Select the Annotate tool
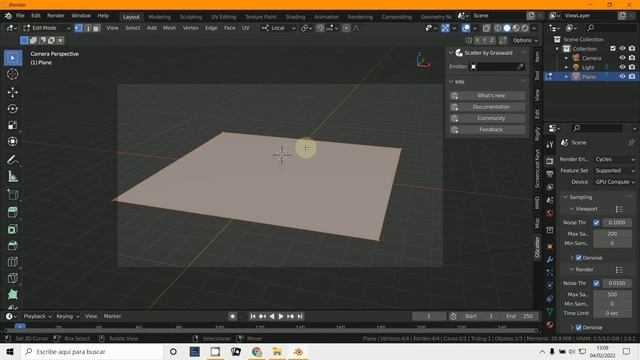The width and height of the screenshot is (640, 360). pos(13,160)
